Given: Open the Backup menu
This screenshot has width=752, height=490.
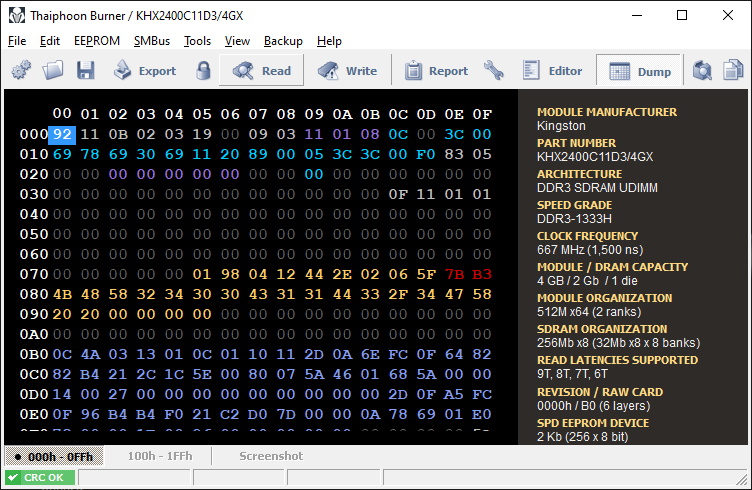Looking at the screenshot, I should (283, 41).
